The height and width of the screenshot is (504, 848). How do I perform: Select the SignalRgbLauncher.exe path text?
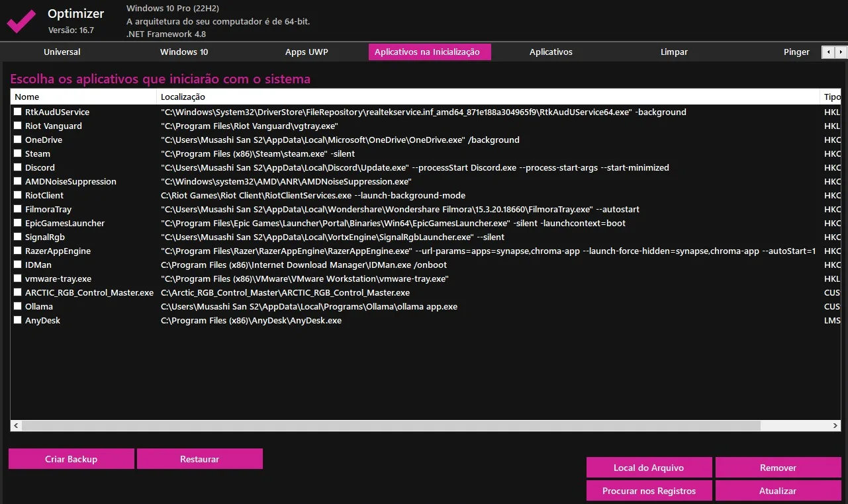click(x=332, y=237)
